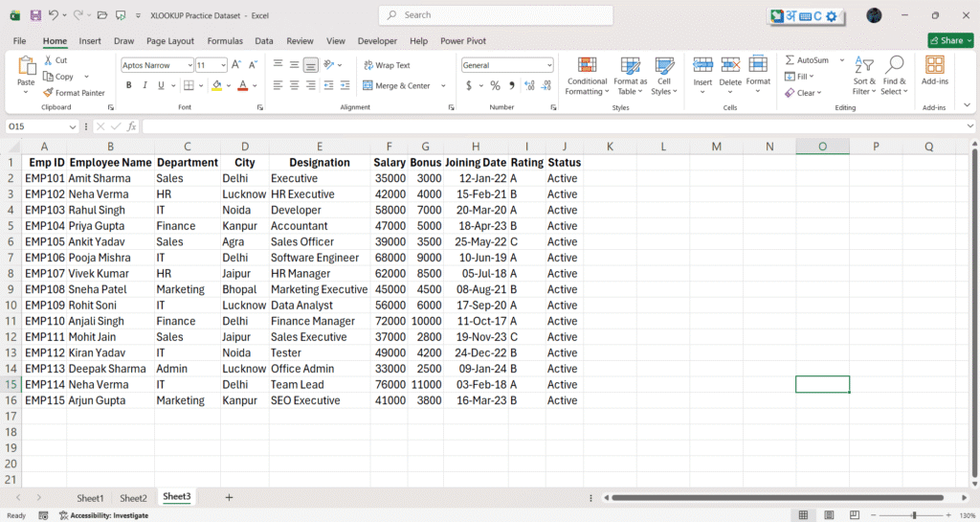Open the font size dropdown
This screenshot has width=980, height=522.
click(x=223, y=65)
